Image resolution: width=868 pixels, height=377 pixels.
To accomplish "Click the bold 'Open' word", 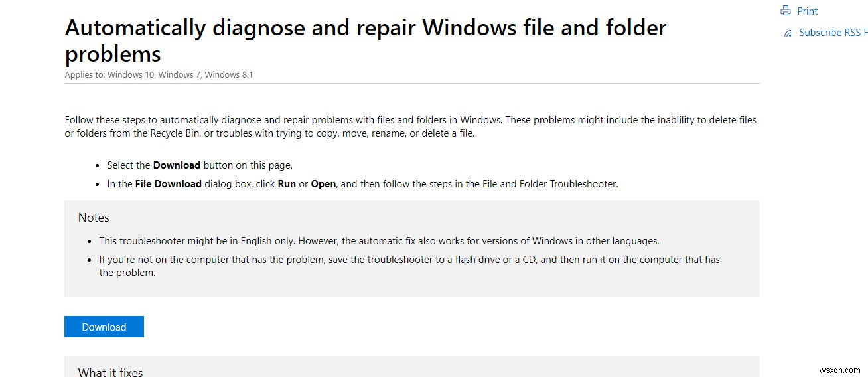I will coord(323,184).
